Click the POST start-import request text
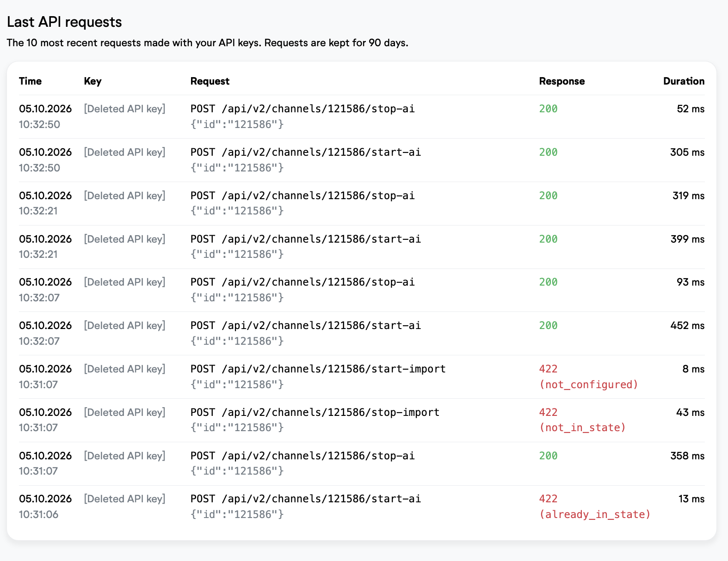This screenshot has width=728, height=561. tap(318, 369)
